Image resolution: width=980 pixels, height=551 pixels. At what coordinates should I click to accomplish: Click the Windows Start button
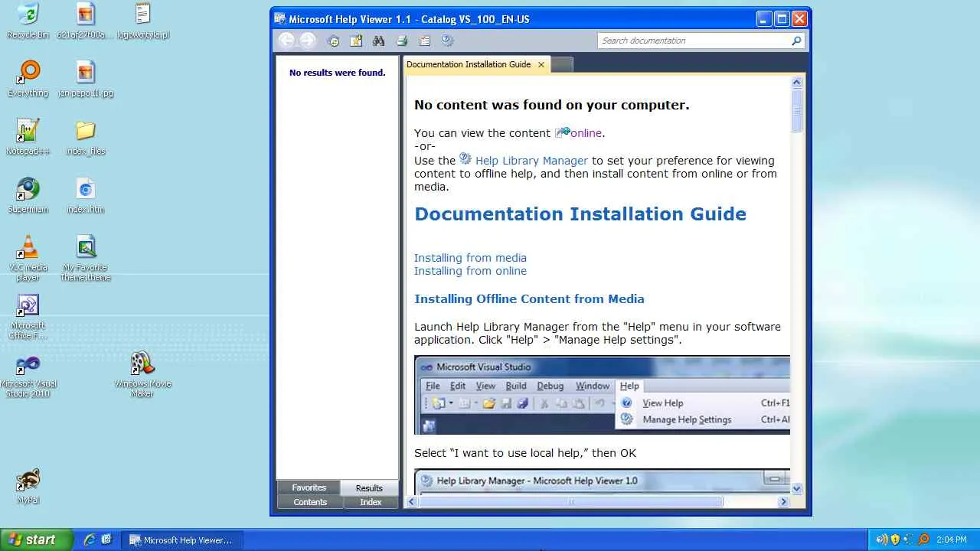pos(36,540)
